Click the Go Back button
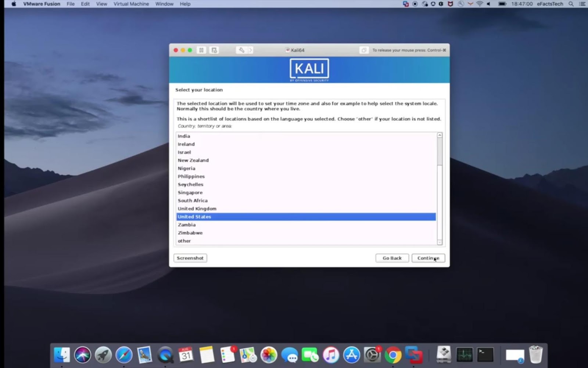This screenshot has width=588, height=368. point(392,258)
